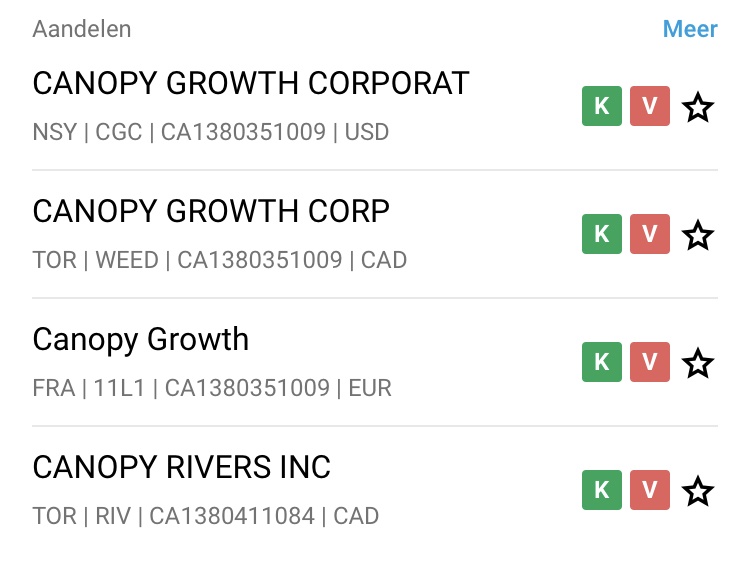Screen dimensions: 750x565
Task: Toggle favorite star for CANOPY GROWTH CORP WEED
Action: [x=697, y=234]
